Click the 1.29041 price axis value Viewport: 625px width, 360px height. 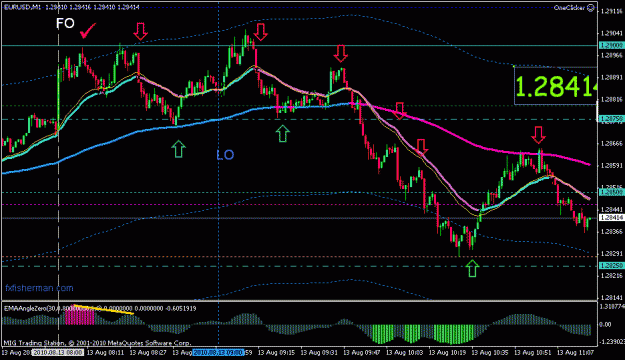[611, 34]
